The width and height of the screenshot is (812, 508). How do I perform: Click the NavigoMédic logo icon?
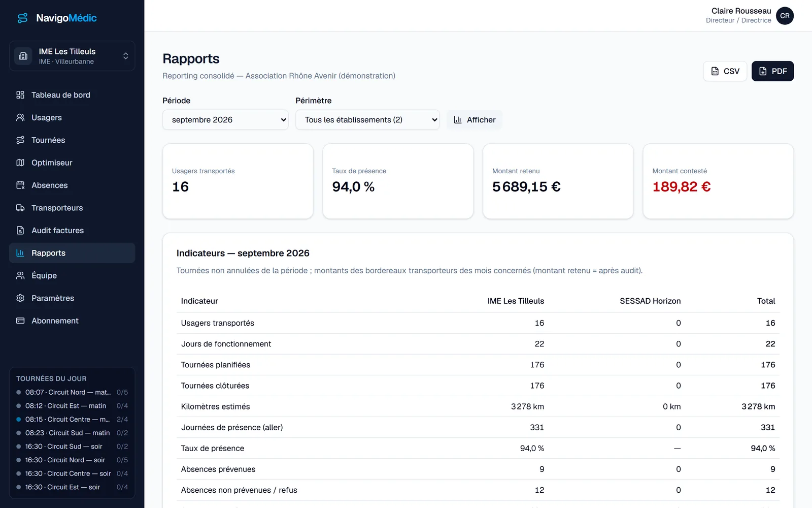[x=23, y=18]
